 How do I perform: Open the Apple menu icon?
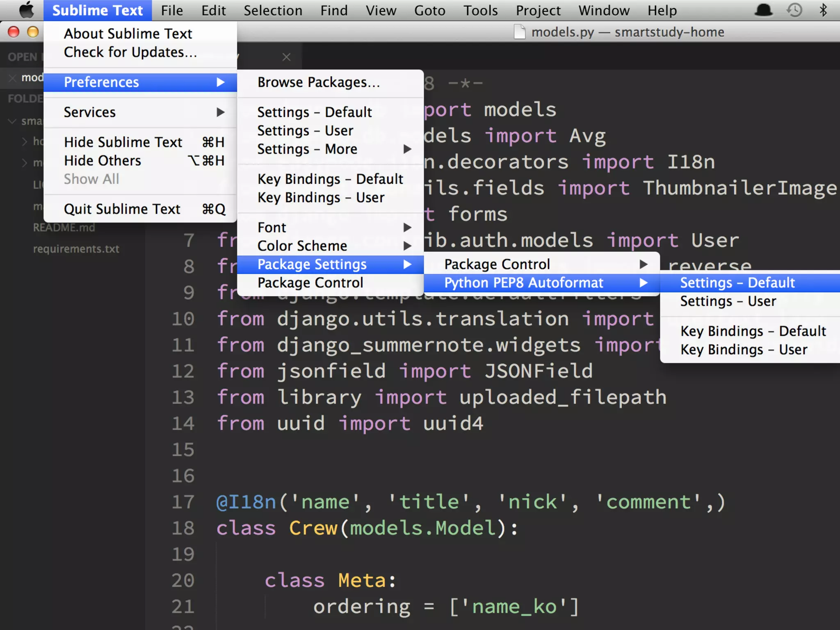27,10
